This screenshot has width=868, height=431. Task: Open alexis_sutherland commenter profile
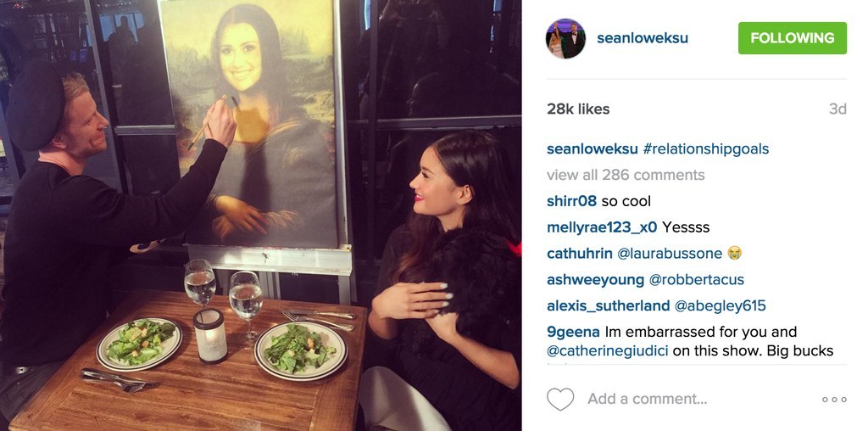(609, 305)
